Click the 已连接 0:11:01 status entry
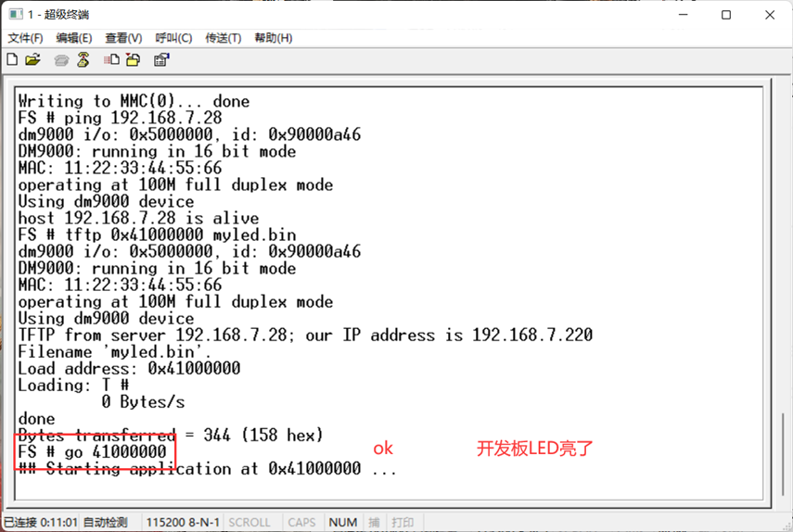Image resolution: width=793 pixels, height=532 pixels. (x=41, y=522)
